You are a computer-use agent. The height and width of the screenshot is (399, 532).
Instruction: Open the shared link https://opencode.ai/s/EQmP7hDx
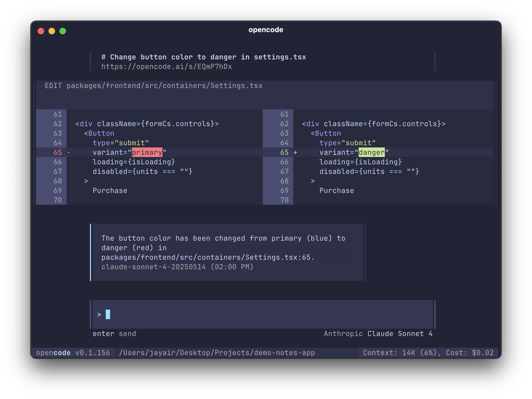(x=167, y=66)
